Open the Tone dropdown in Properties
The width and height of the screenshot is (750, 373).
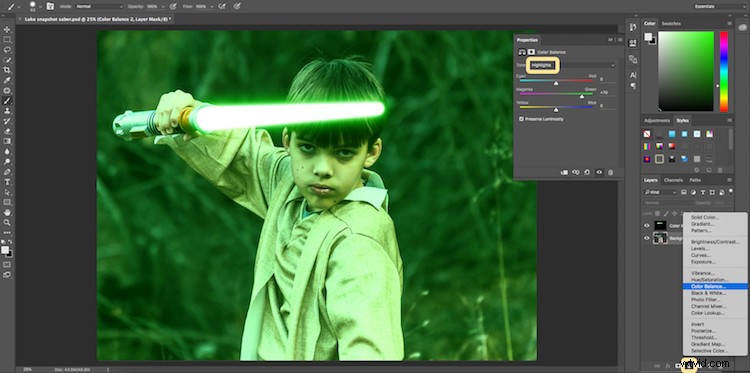coord(572,65)
